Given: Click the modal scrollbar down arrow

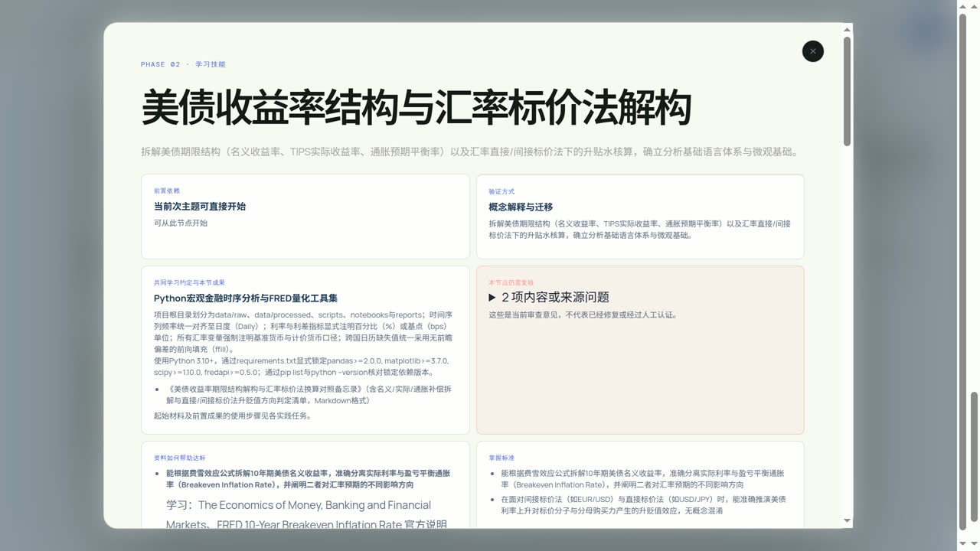Looking at the screenshot, I should 847,521.
